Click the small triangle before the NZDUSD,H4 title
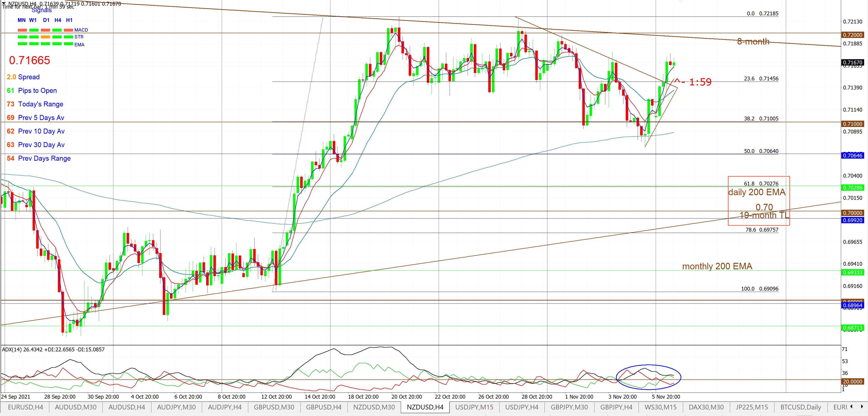 pyautogui.click(x=3, y=3)
